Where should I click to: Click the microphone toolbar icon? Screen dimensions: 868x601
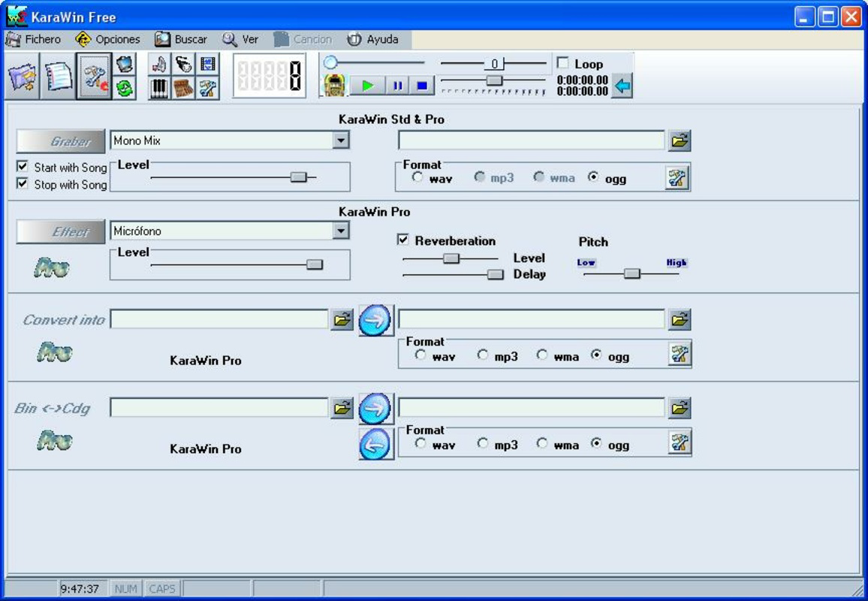point(183,65)
